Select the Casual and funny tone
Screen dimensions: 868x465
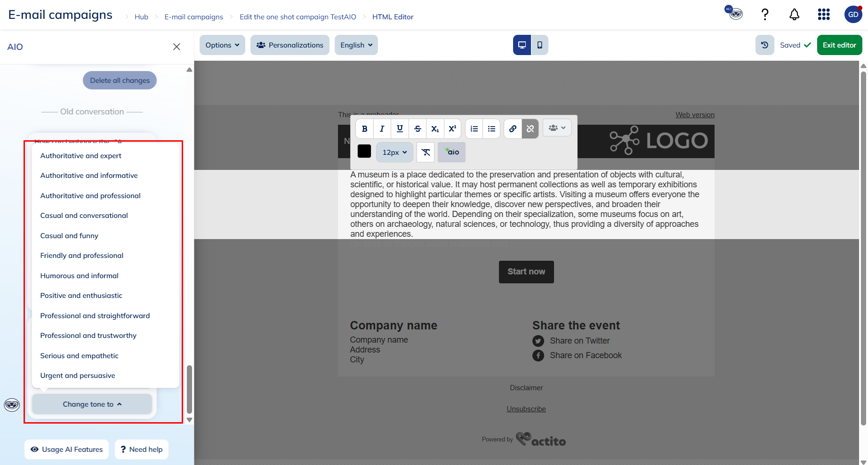pyautogui.click(x=69, y=236)
